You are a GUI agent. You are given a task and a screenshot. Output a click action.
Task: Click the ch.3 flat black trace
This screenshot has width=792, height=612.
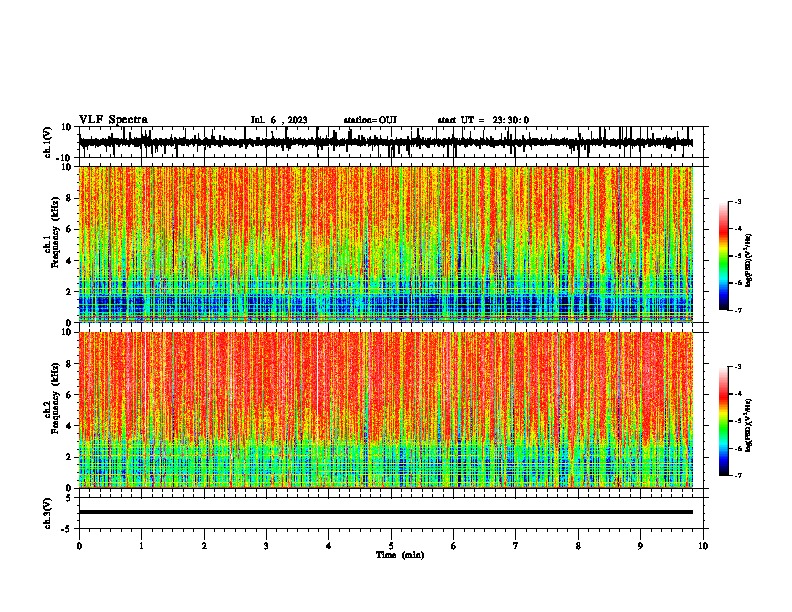386,512
